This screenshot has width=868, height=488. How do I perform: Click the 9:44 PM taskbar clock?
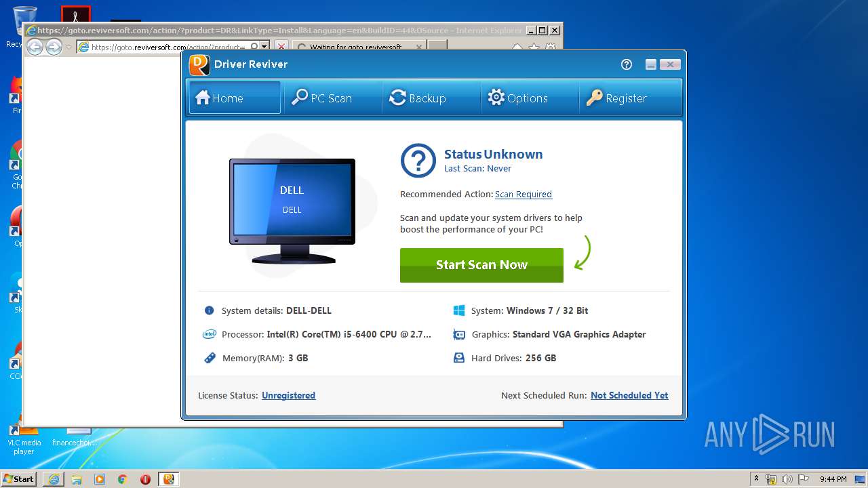point(833,479)
